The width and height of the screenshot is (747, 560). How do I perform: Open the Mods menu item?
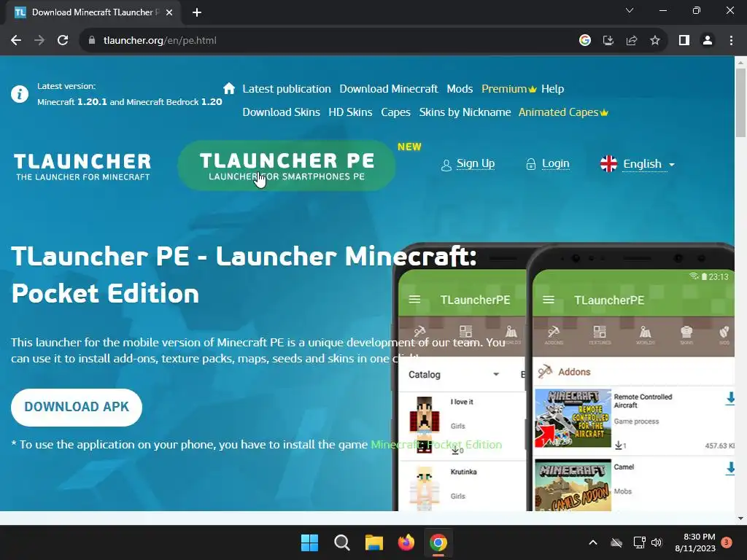click(460, 89)
